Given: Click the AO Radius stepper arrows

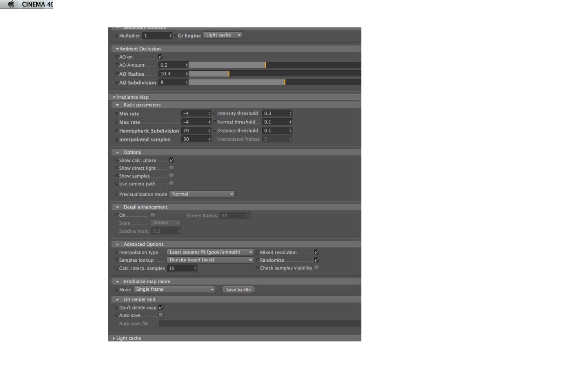Looking at the screenshot, I should click(x=187, y=74).
